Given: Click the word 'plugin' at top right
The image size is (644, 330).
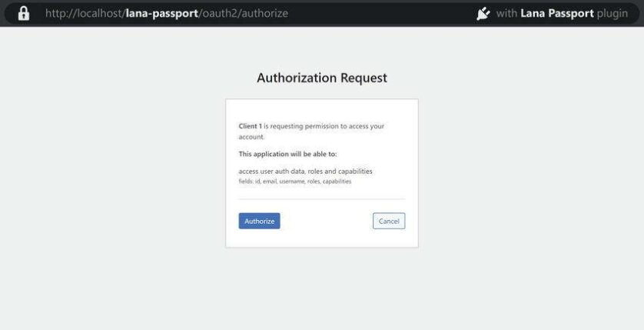Looking at the screenshot, I should (612, 14).
